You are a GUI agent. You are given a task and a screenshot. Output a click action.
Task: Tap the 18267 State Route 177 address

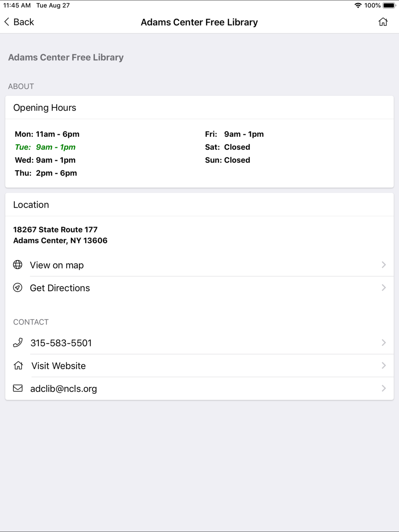coord(55,230)
